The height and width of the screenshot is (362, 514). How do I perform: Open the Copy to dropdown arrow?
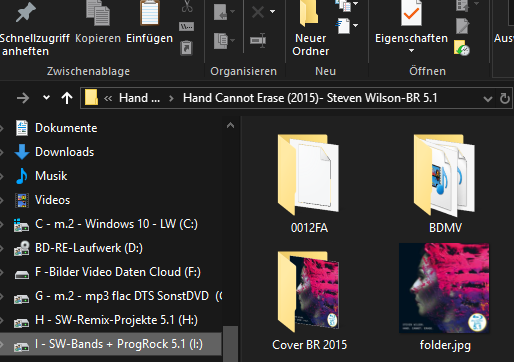click(233, 40)
